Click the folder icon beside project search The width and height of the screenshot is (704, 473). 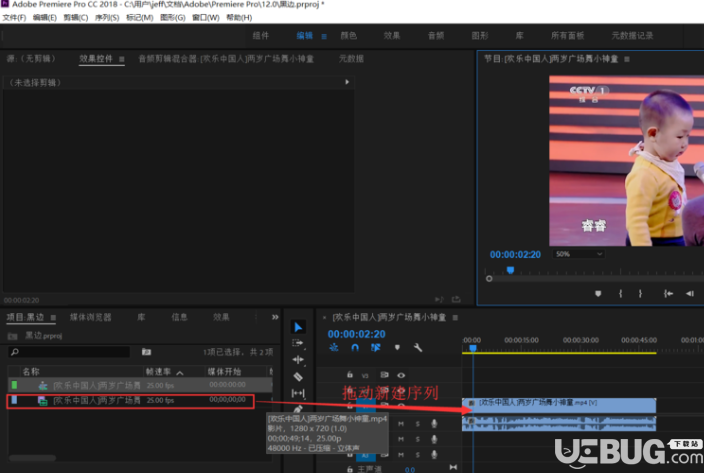pos(146,352)
